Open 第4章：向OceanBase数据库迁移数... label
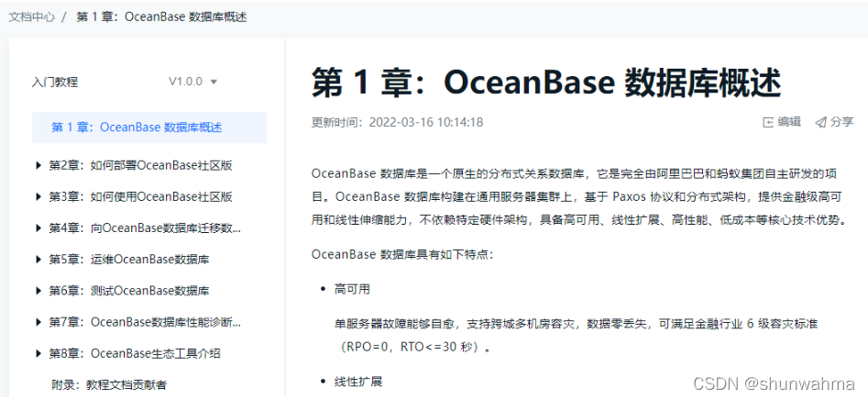The height and width of the screenshot is (399, 868). click(x=145, y=227)
